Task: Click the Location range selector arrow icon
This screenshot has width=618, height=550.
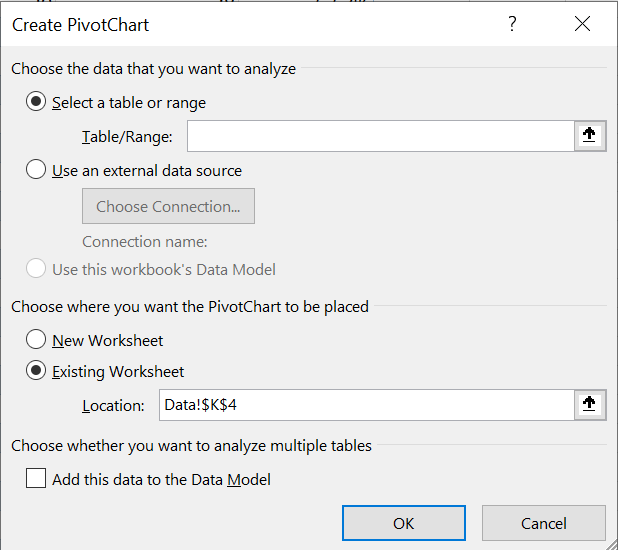Action: click(x=590, y=404)
